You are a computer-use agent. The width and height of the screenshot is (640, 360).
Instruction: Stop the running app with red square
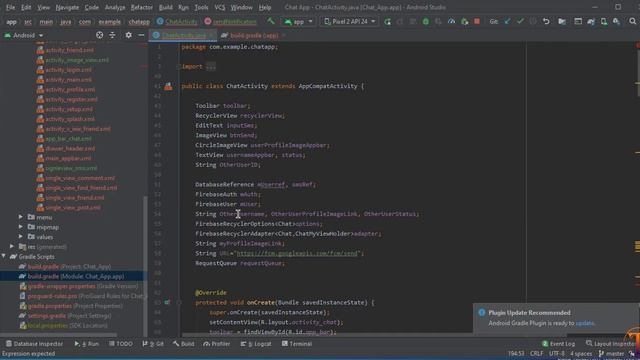(477, 21)
